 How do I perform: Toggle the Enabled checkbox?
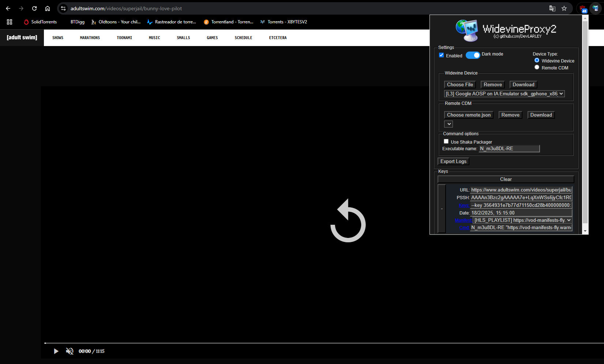coord(442,55)
